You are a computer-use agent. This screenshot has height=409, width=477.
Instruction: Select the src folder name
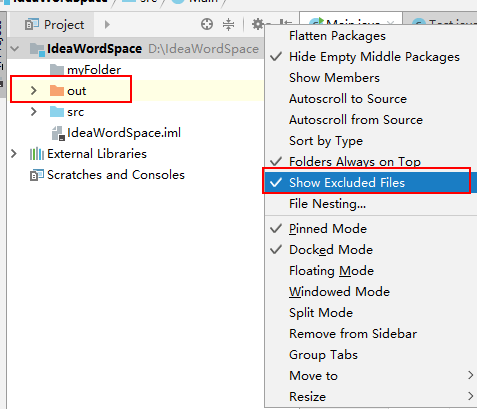point(75,112)
